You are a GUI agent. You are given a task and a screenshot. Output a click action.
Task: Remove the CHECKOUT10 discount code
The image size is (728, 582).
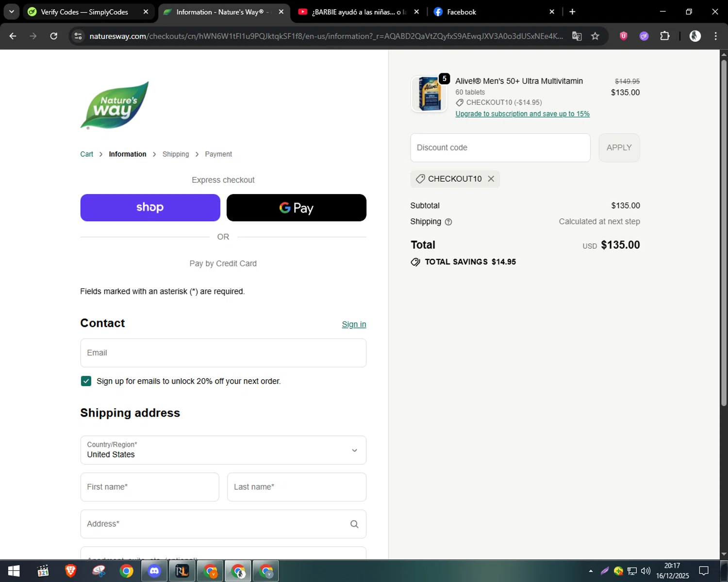pos(491,179)
